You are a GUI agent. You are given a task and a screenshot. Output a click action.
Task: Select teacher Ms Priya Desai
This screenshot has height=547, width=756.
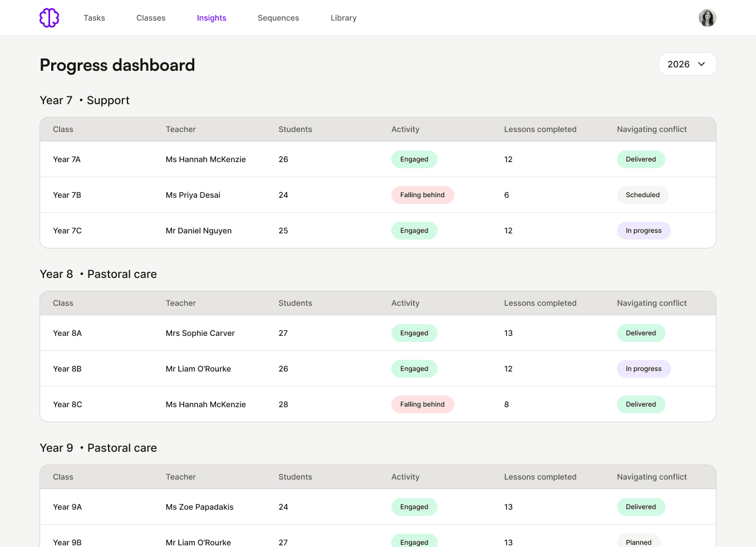point(193,195)
